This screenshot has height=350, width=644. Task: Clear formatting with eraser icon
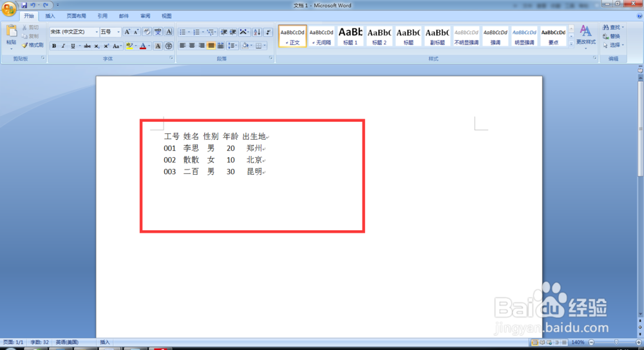coord(147,32)
